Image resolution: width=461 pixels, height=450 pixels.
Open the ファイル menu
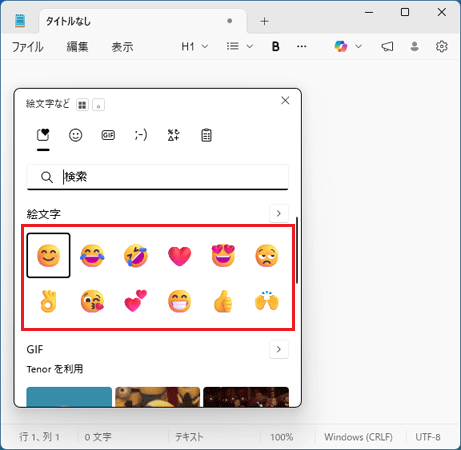pos(28,47)
